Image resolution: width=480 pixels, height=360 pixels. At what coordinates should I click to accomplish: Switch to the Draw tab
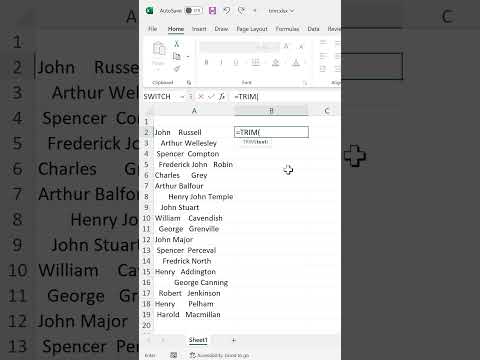pos(221,29)
